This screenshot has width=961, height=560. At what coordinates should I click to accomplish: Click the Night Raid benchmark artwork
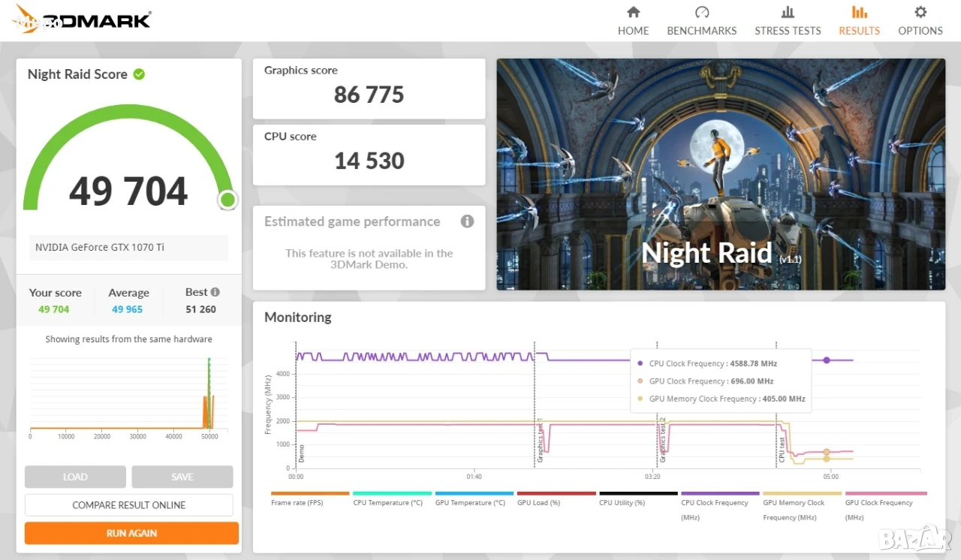click(721, 174)
